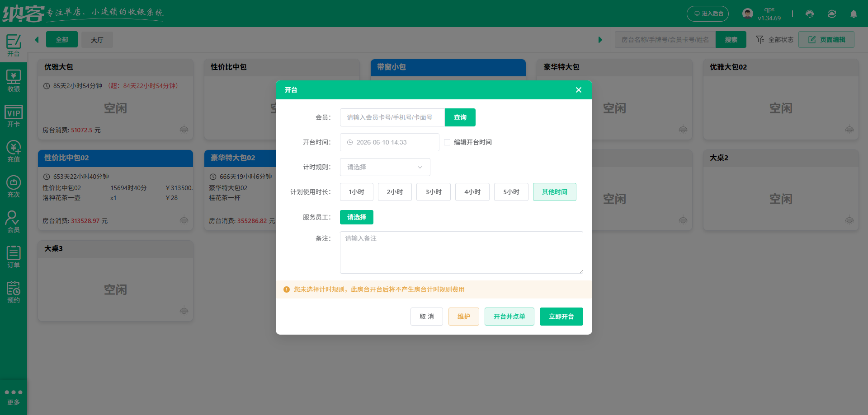Open the VIP 开卡 section
The height and width of the screenshot is (415, 868).
pyautogui.click(x=14, y=116)
